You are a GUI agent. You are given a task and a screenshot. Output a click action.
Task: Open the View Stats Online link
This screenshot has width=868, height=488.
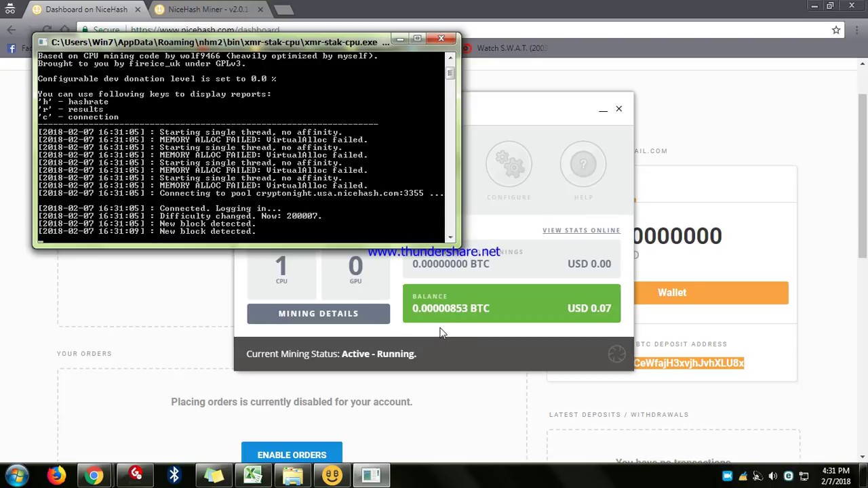[581, 230]
